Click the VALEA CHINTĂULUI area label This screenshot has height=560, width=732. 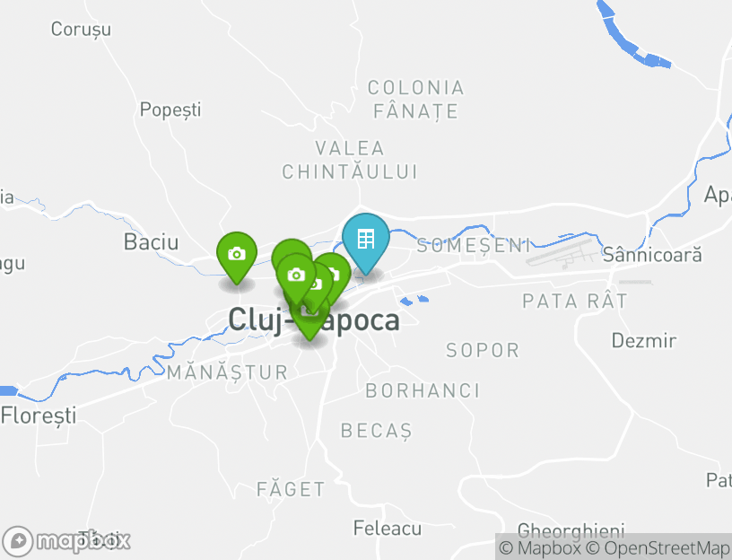[x=349, y=161]
